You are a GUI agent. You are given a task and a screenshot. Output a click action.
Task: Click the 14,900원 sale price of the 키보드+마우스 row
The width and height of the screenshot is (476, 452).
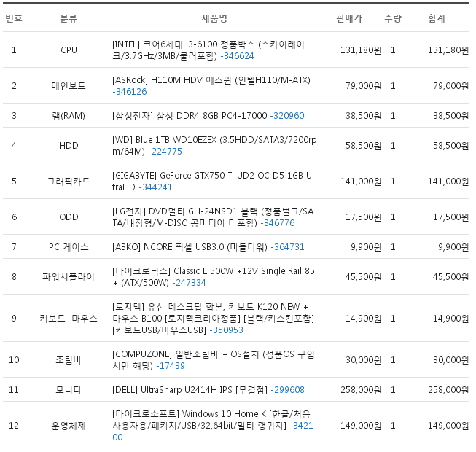pos(363,319)
